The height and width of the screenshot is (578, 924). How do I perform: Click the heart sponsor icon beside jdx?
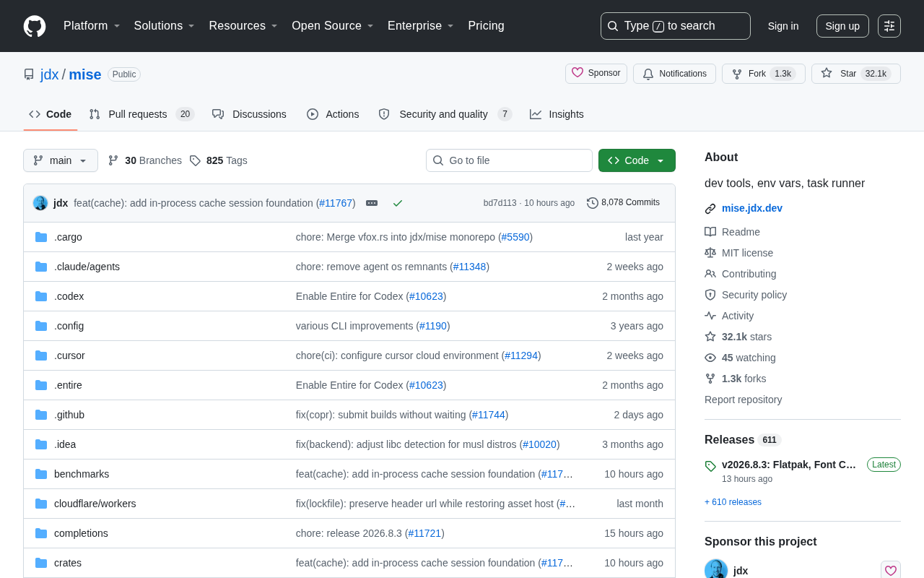891,571
